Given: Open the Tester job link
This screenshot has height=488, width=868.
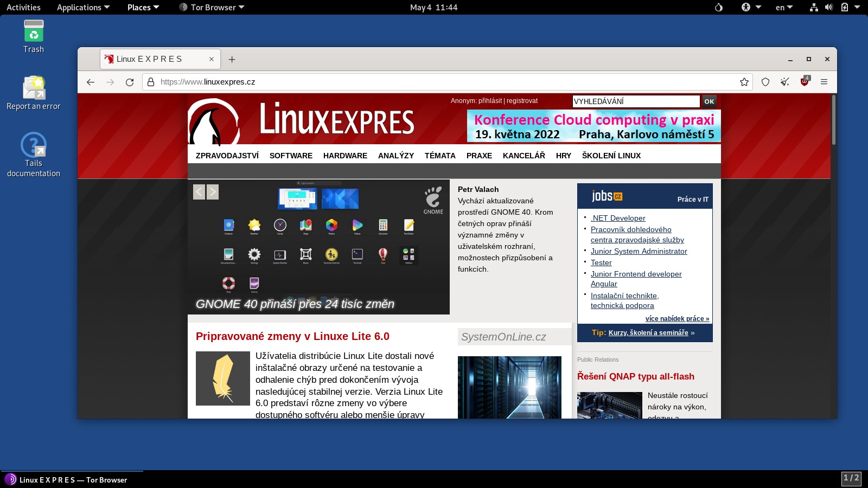Looking at the screenshot, I should pos(601,262).
